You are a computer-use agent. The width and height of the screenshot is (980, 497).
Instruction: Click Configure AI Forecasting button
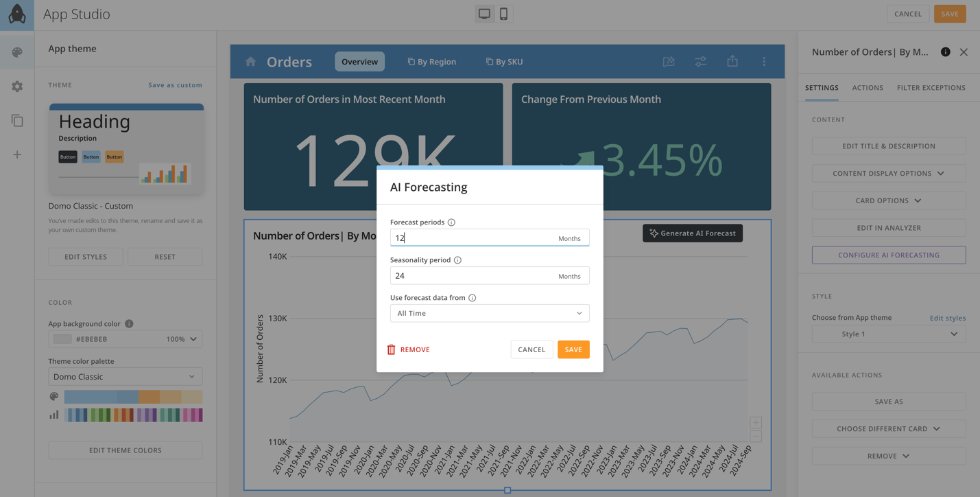(x=889, y=255)
